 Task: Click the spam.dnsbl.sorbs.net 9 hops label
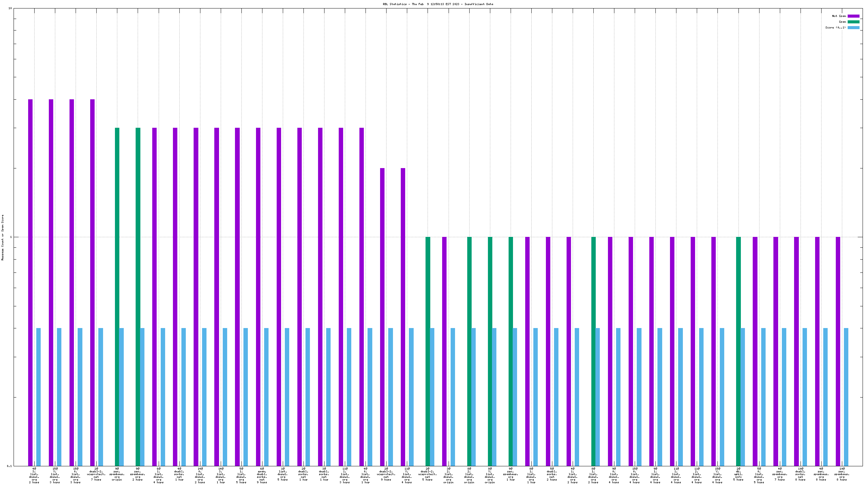point(262,475)
